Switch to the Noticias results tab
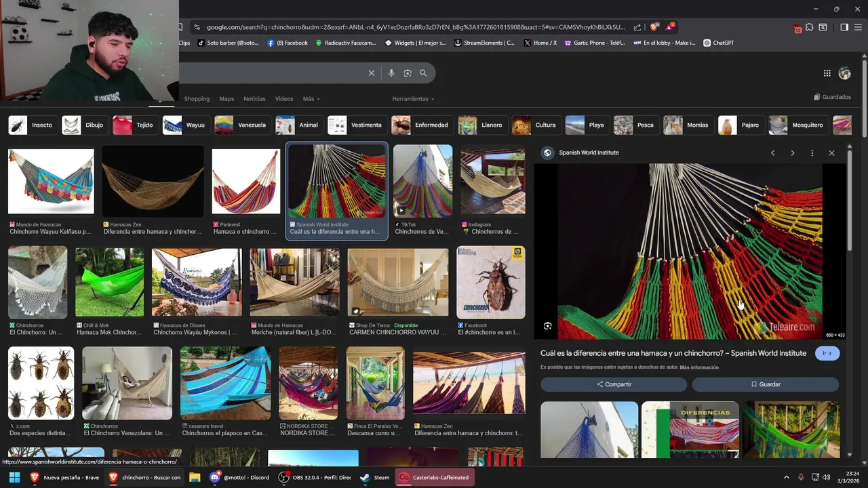The width and height of the screenshot is (868, 488). coord(255,99)
